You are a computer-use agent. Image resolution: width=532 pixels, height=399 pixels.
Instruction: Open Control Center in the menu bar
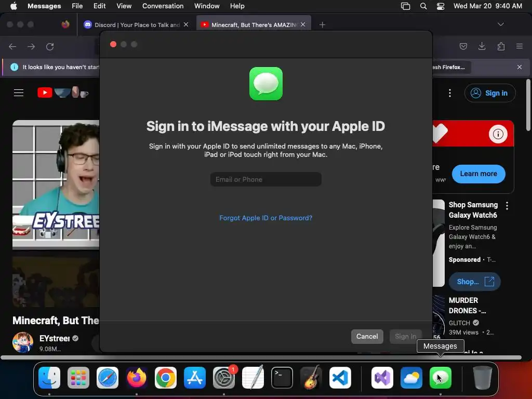pyautogui.click(x=441, y=6)
